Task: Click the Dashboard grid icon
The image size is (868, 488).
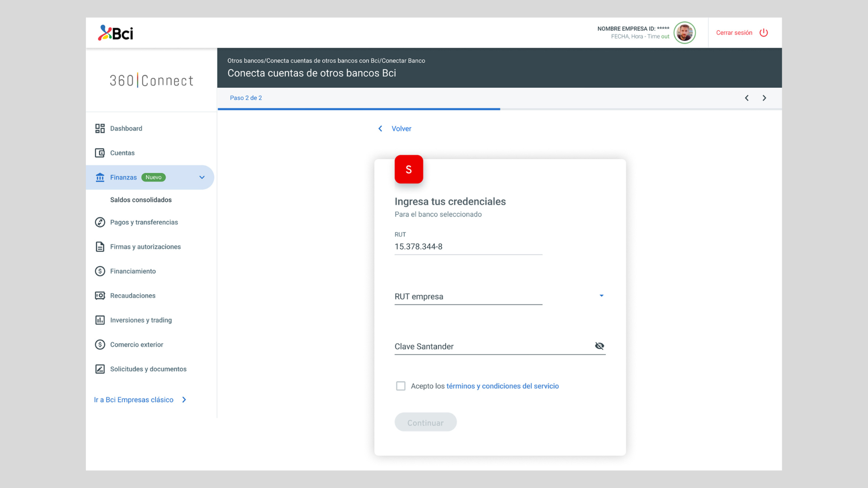Action: pyautogui.click(x=100, y=128)
